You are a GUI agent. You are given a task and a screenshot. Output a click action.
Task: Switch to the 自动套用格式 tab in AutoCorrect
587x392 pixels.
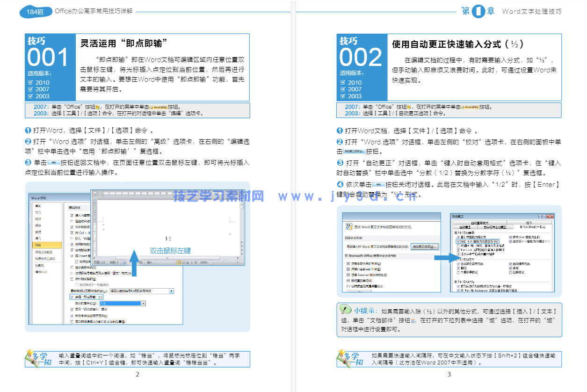point(480,223)
